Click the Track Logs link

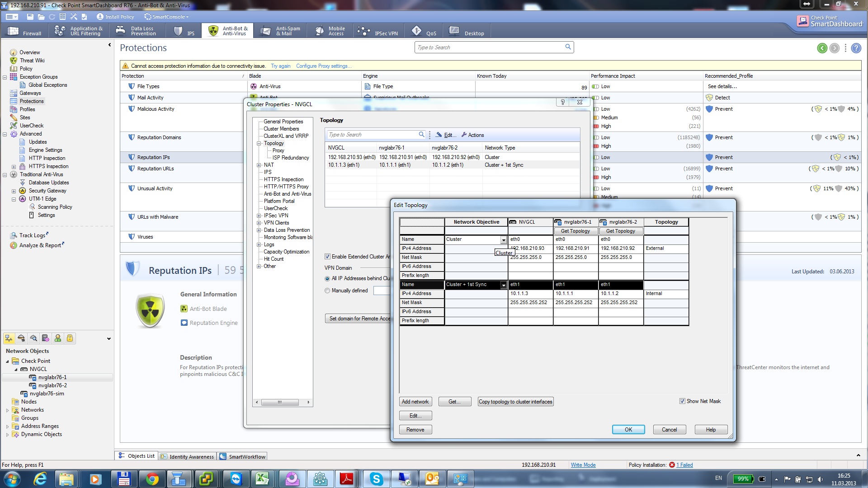[32, 235]
